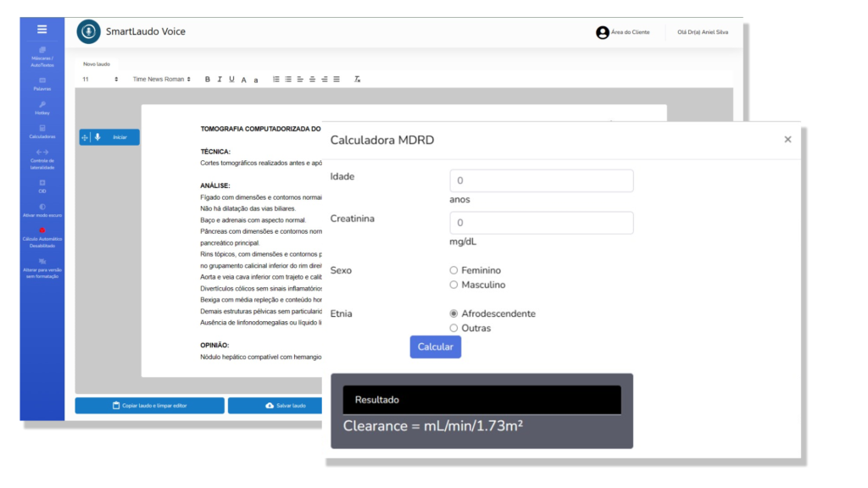Open the Hotkey settings
The width and height of the screenshot is (868, 488).
[42, 108]
